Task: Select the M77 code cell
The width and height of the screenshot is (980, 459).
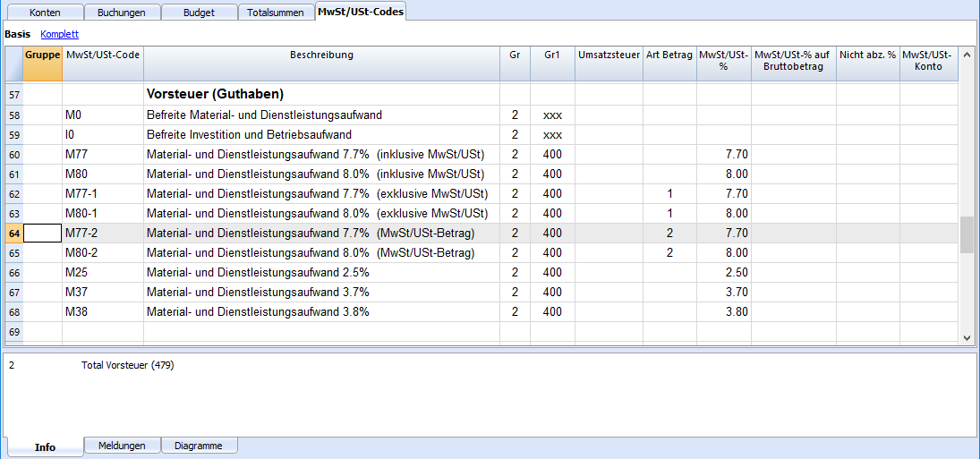Action: point(103,155)
